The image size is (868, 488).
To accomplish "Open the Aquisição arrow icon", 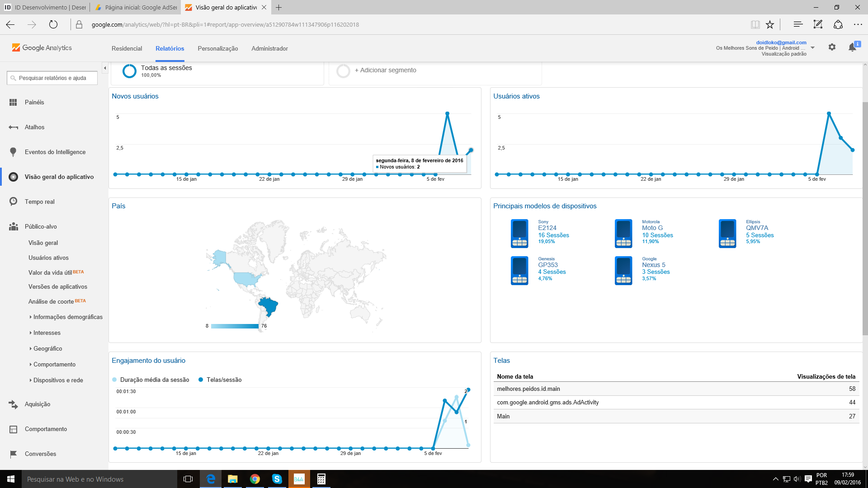I will (x=13, y=404).
